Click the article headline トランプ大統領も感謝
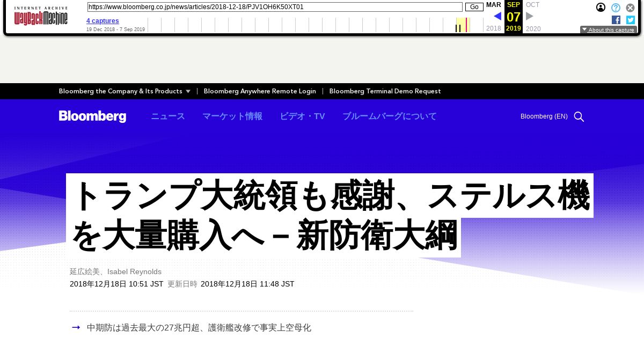Image resolution: width=644 pixels, height=338 pixels. click(330, 216)
